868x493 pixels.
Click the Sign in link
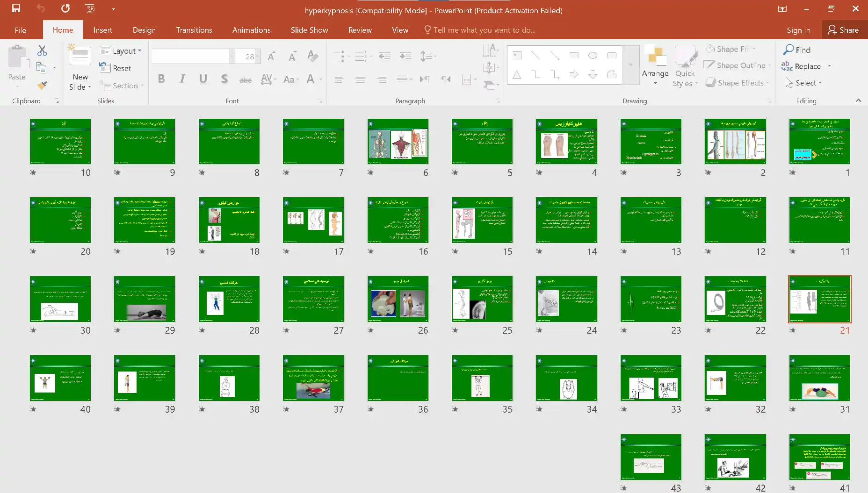coord(798,30)
